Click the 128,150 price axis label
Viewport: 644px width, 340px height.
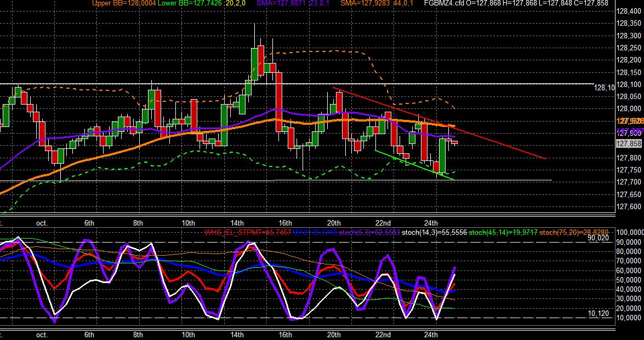[x=629, y=73]
